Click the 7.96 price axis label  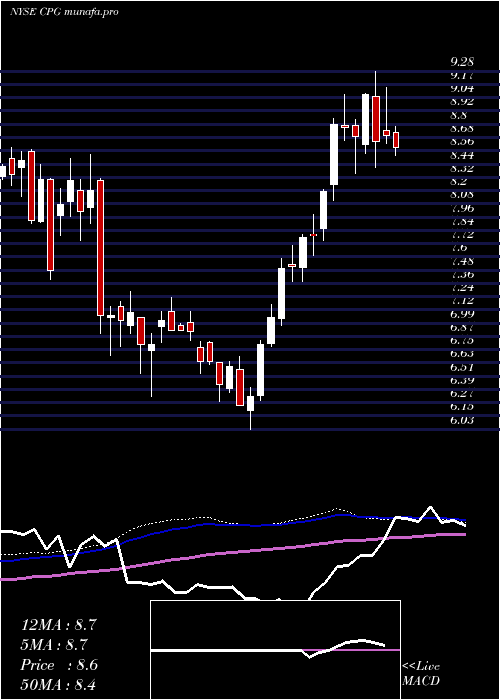pos(462,208)
